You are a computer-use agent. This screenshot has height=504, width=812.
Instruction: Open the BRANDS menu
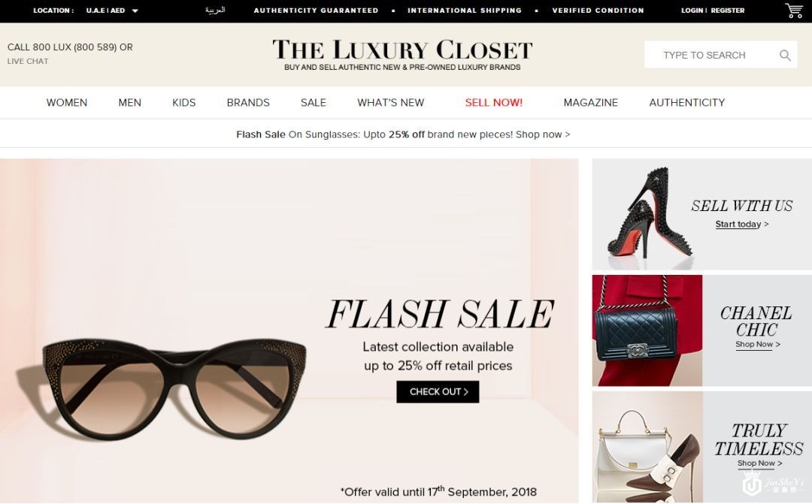tap(248, 102)
